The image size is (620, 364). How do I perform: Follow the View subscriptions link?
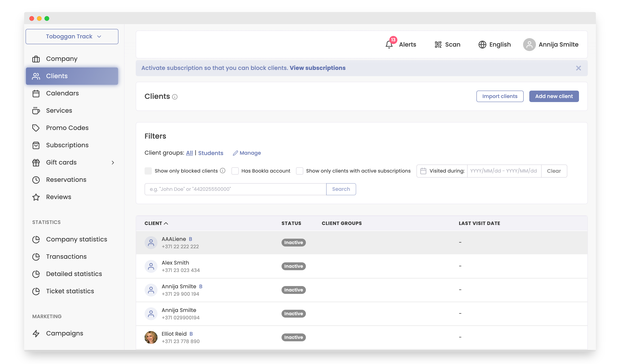317,68
